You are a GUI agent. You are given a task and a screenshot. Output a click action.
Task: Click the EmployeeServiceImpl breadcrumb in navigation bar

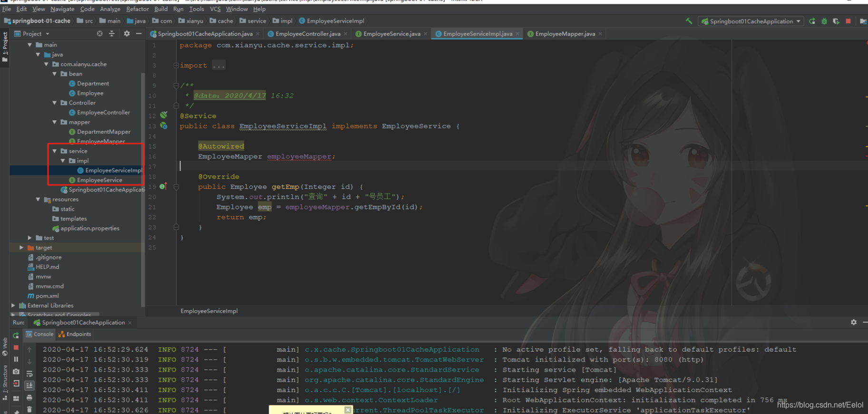[332, 21]
